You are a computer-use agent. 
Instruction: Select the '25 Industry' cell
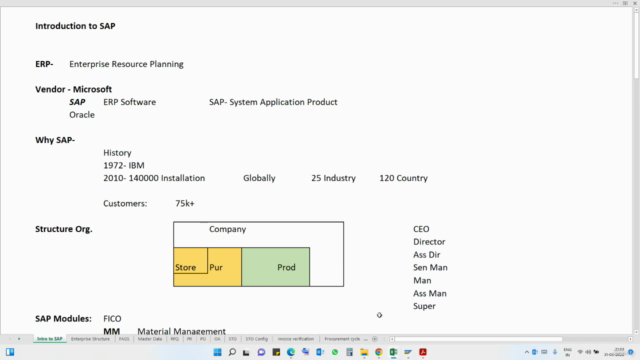tap(333, 178)
